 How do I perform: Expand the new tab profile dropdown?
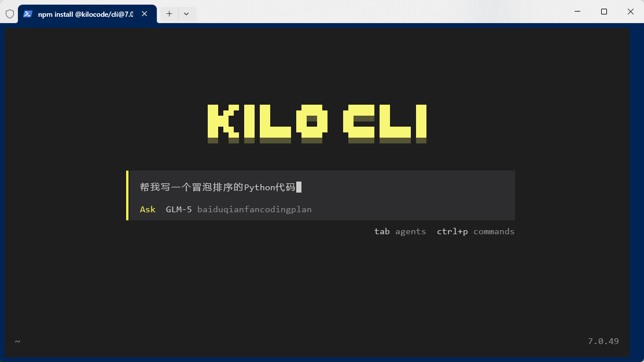[x=186, y=13]
